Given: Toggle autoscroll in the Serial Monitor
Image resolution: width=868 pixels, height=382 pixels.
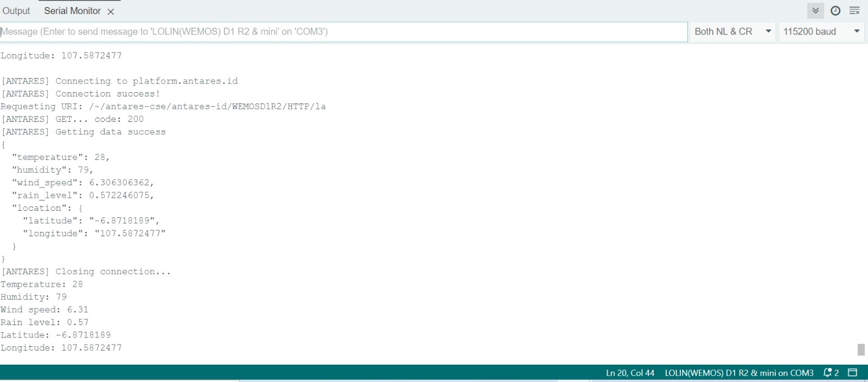Looking at the screenshot, I should point(815,11).
